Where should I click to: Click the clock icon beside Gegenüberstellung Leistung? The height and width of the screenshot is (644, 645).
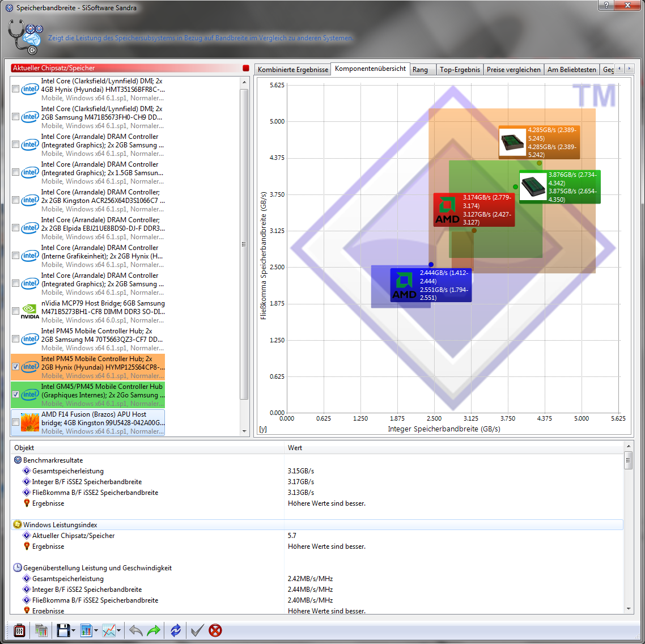click(x=17, y=568)
